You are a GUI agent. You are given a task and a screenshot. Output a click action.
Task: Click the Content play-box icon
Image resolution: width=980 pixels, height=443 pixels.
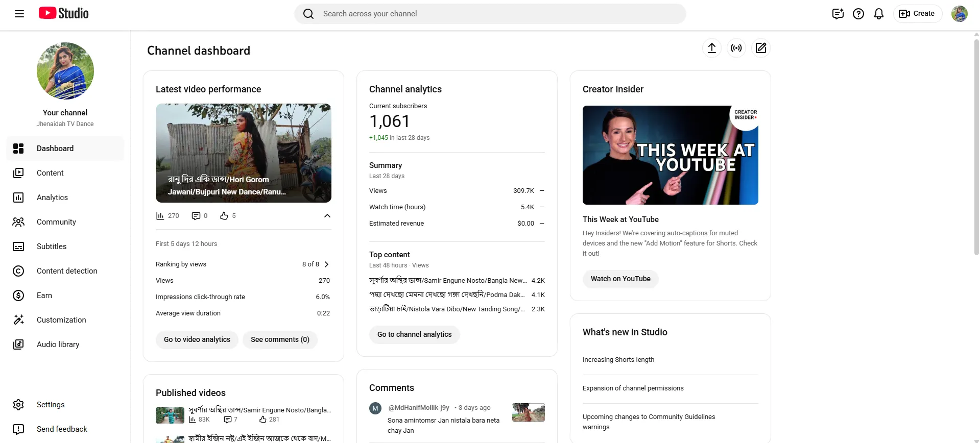[18, 173]
